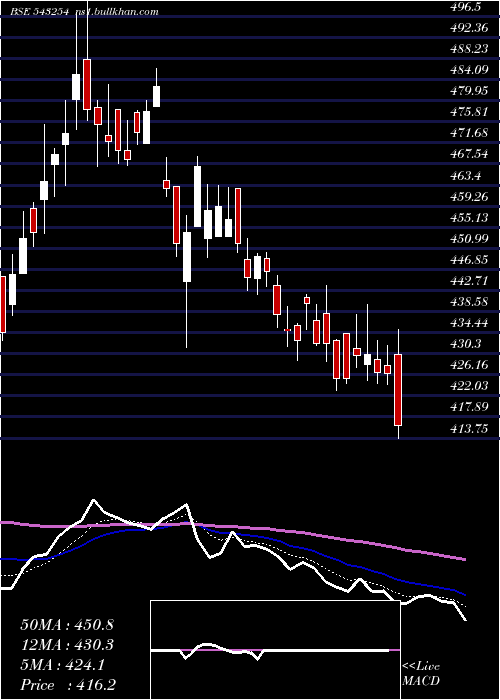
Task: Click the 467.54 price level label
Action: click(x=469, y=154)
